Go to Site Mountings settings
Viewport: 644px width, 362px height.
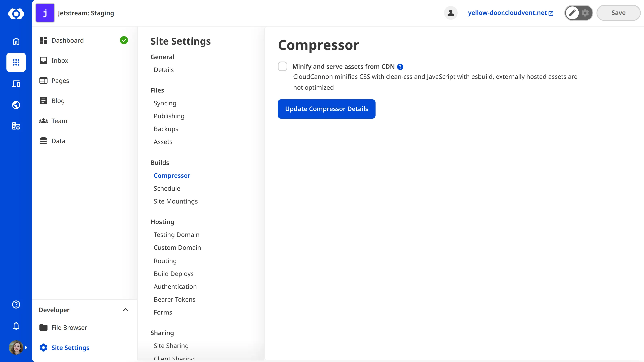(x=175, y=201)
